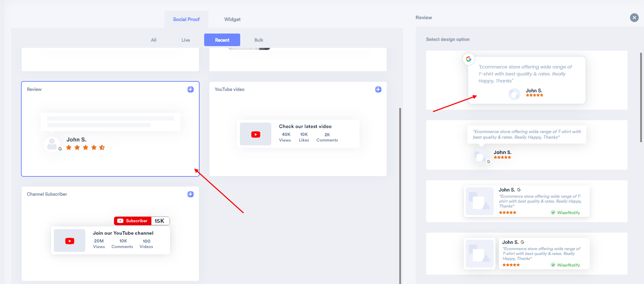
Task: Click the Google logo badge on first design
Action: pos(468,59)
